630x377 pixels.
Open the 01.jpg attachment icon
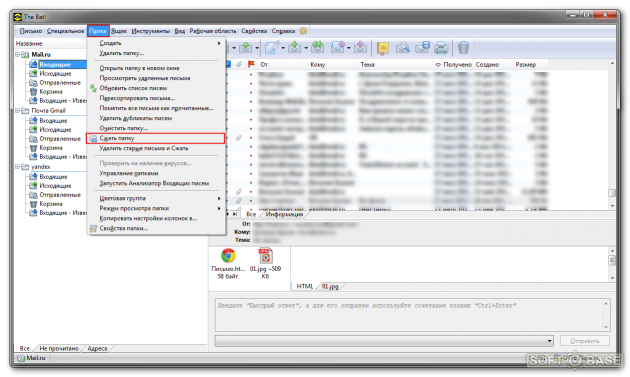pos(265,256)
